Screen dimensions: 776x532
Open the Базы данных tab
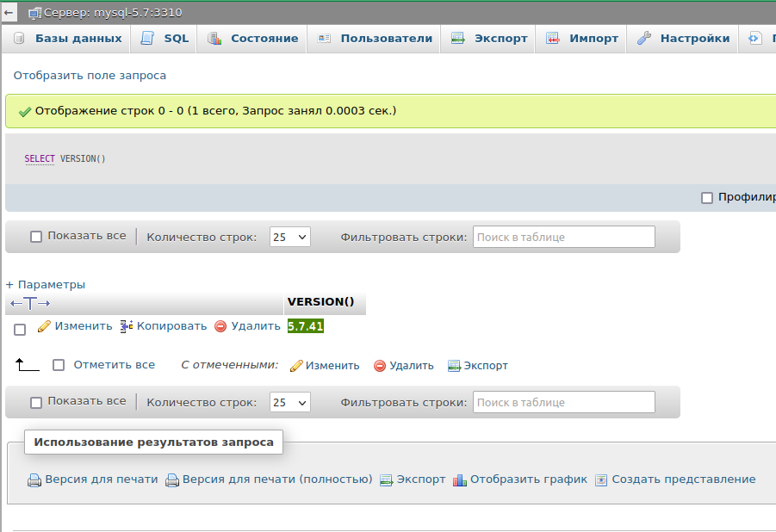(67, 39)
